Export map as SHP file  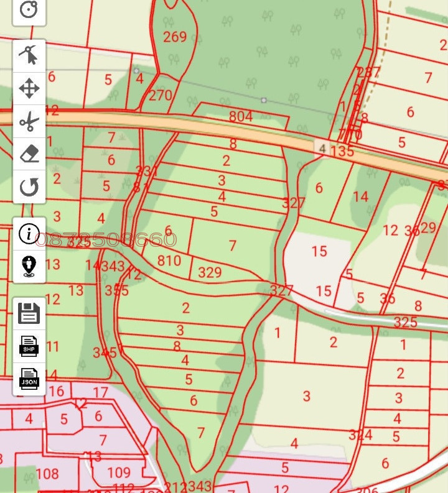(29, 346)
